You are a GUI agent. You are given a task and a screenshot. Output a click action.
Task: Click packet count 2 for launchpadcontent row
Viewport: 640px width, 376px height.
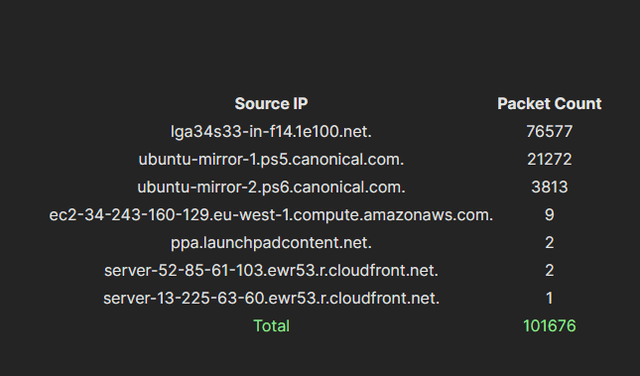[x=549, y=243]
